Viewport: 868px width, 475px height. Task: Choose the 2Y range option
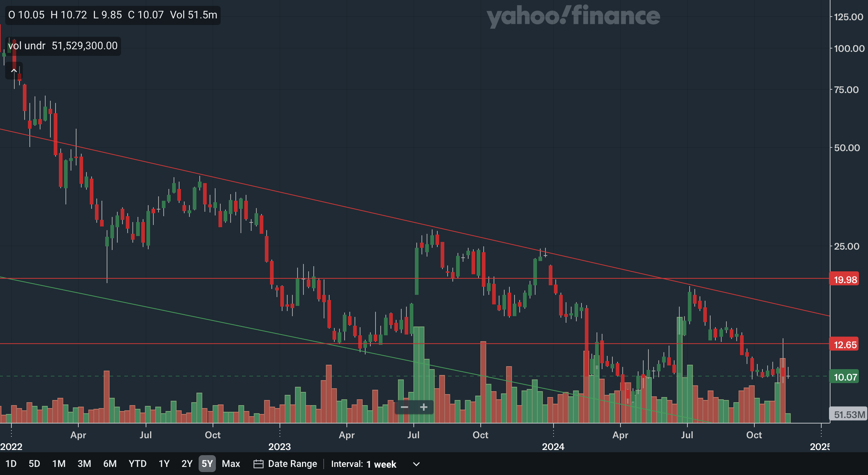tap(187, 464)
